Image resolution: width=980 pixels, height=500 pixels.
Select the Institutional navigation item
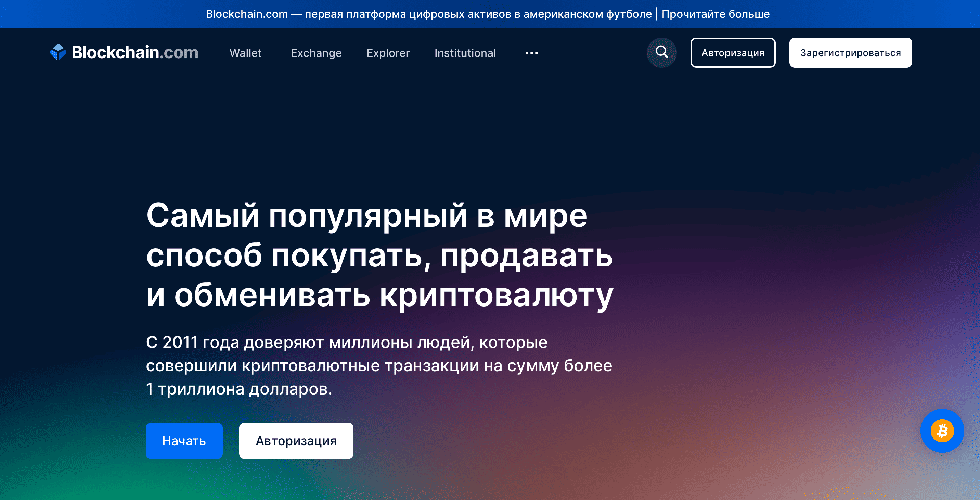point(465,53)
